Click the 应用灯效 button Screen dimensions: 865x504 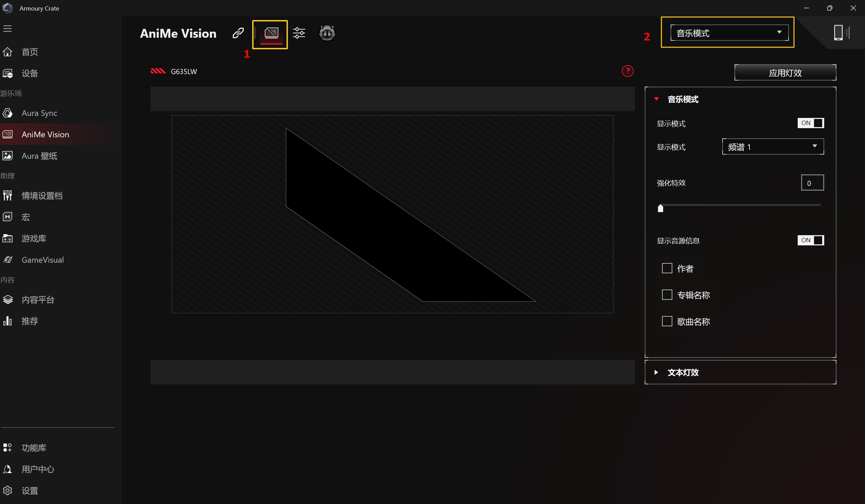(x=785, y=72)
